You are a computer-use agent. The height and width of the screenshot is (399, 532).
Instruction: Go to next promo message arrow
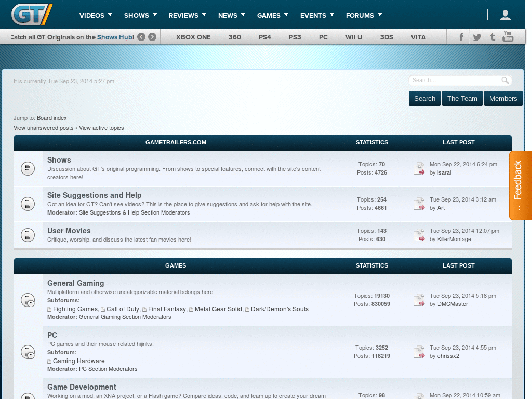(152, 37)
